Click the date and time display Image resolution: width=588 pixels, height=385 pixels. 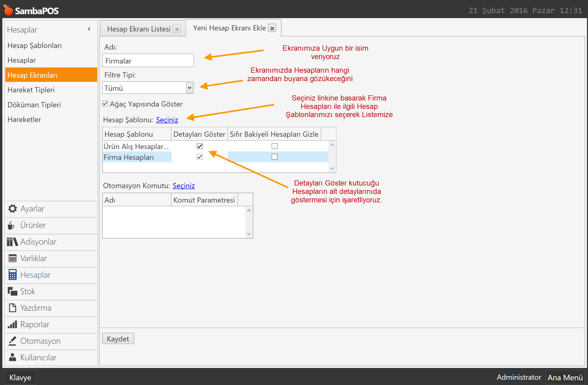point(525,10)
